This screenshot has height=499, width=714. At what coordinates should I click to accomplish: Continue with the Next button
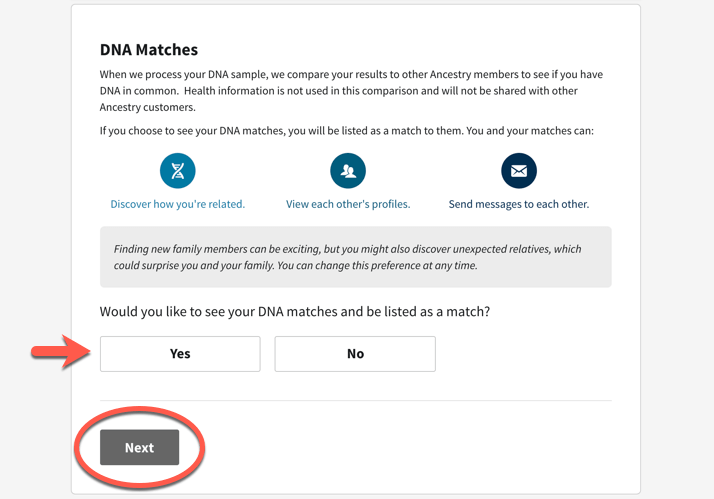[x=139, y=447]
